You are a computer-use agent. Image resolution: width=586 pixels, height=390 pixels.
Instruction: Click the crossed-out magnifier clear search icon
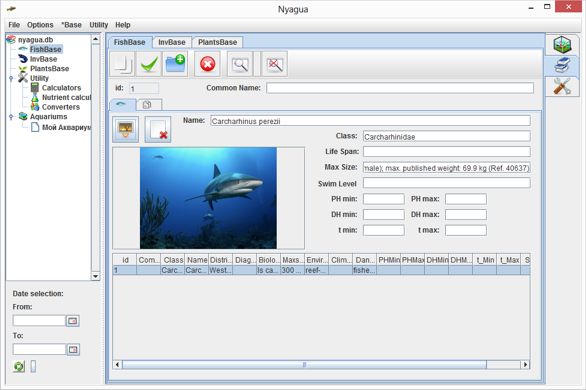(x=275, y=64)
